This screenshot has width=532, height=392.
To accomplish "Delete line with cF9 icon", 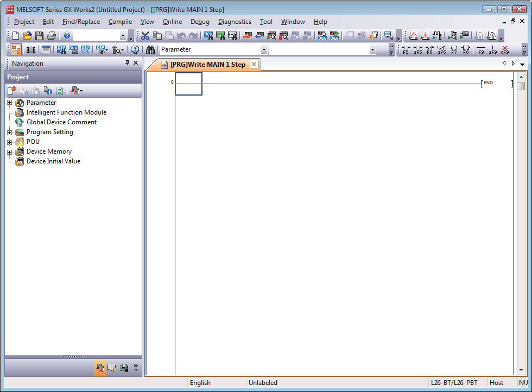I will (505, 50).
